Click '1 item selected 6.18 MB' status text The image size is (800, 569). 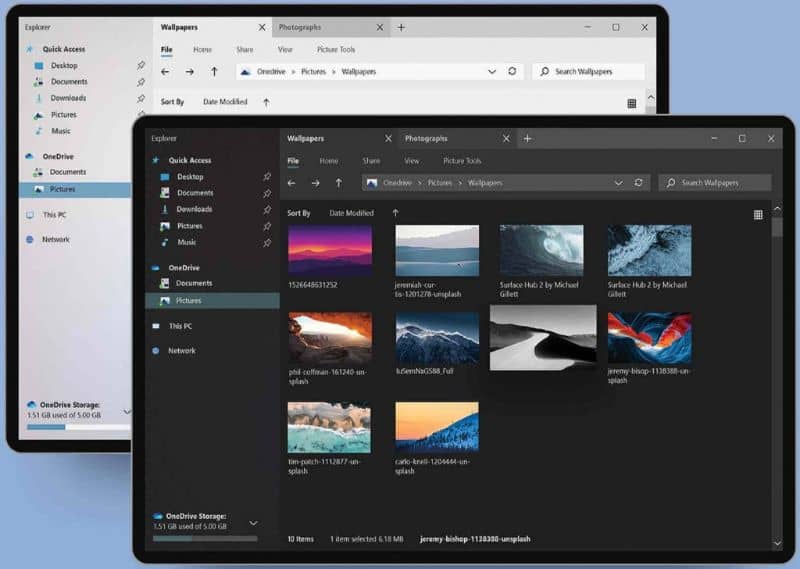[366, 539]
